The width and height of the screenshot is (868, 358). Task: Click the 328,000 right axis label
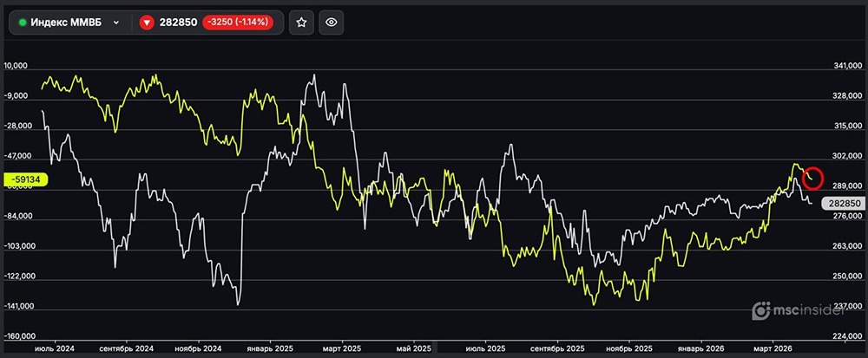(847, 96)
